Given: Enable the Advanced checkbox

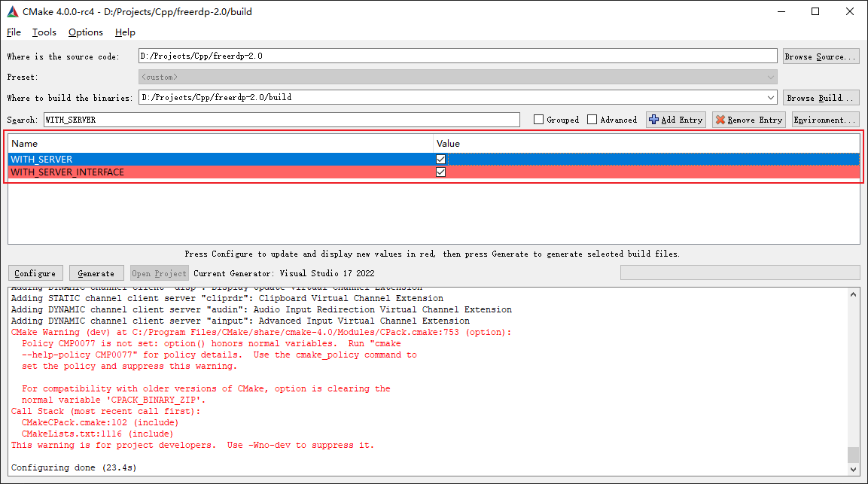Looking at the screenshot, I should (592, 120).
